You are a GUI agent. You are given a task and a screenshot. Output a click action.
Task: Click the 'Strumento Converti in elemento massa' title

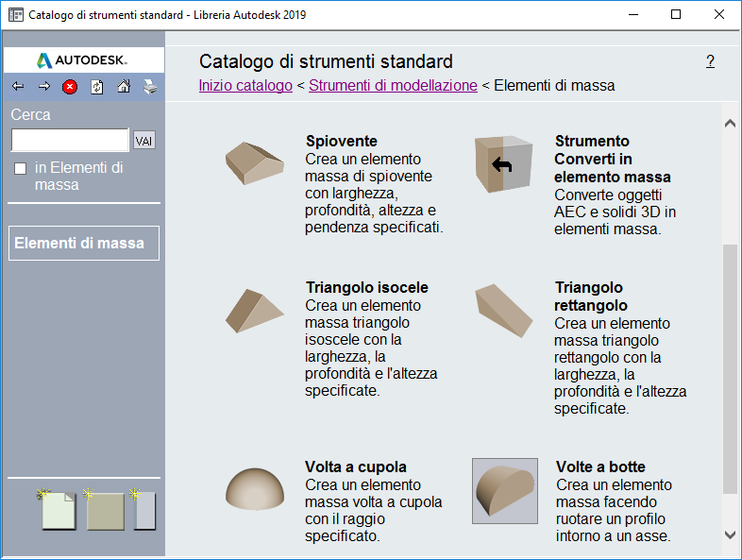pyautogui.click(x=613, y=159)
